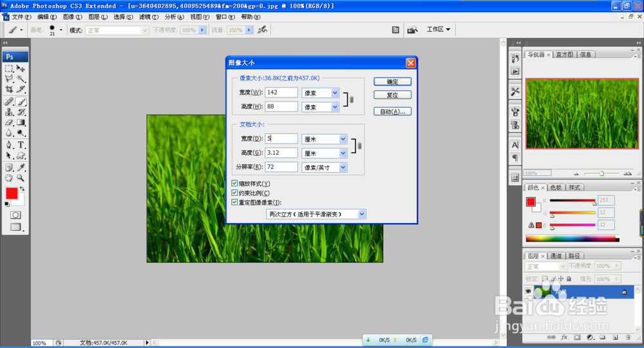This screenshot has width=644, height=348.
Task: Select the Horizontal Type tool
Action: click(21, 145)
